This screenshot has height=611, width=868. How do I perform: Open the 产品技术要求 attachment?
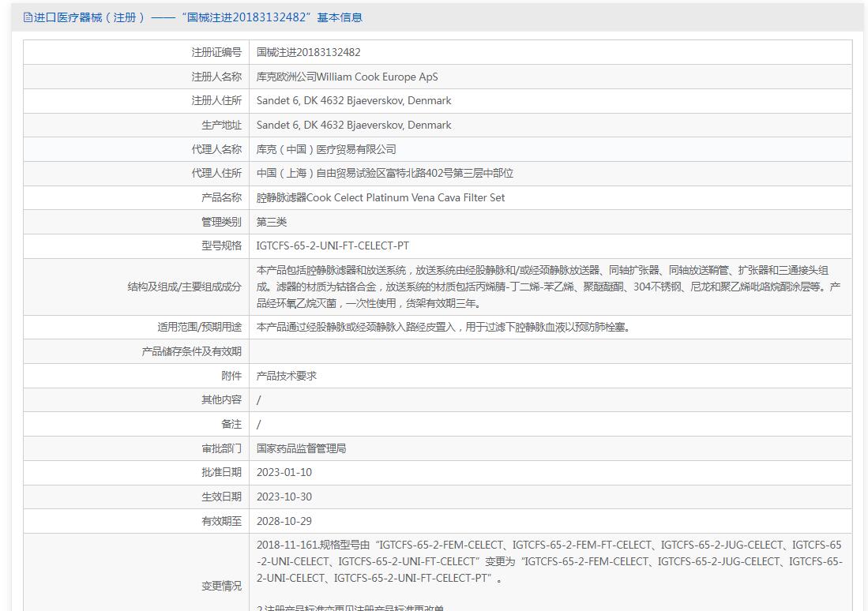point(286,376)
